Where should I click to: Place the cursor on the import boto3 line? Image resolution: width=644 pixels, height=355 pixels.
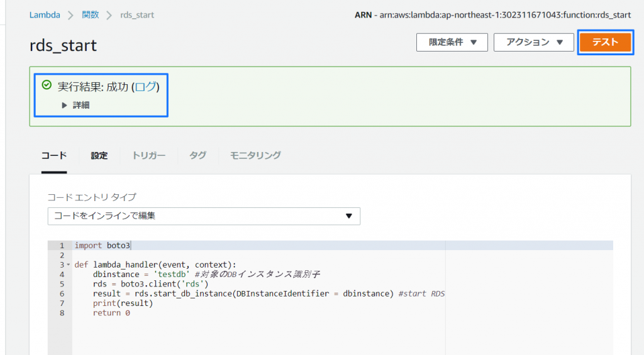coord(103,246)
